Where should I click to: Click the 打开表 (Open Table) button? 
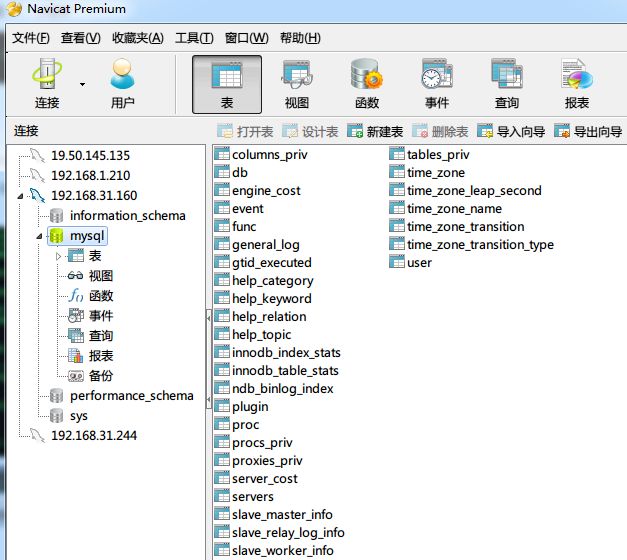[x=245, y=131]
